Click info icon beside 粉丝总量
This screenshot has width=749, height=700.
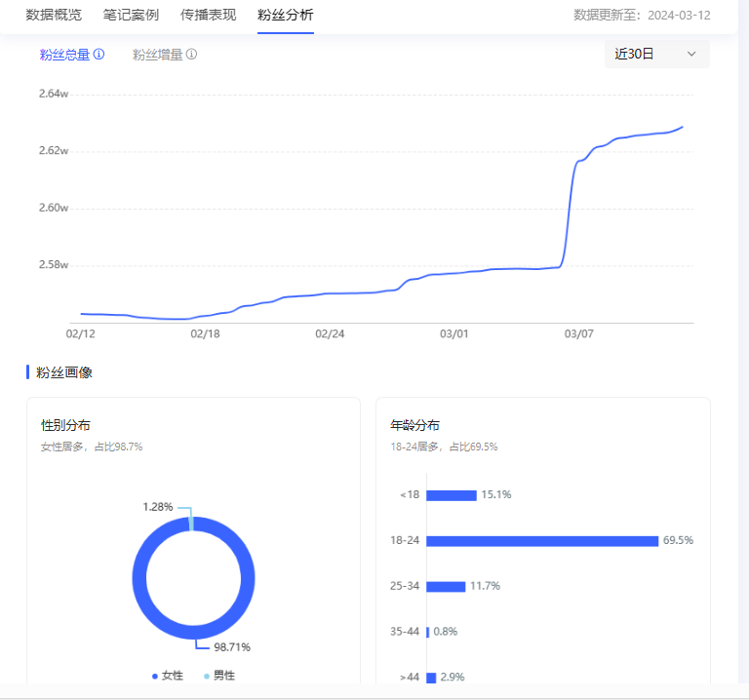pyautogui.click(x=99, y=55)
